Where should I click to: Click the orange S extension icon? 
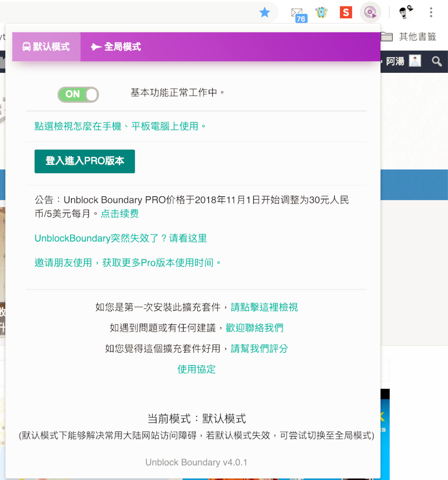(x=346, y=13)
